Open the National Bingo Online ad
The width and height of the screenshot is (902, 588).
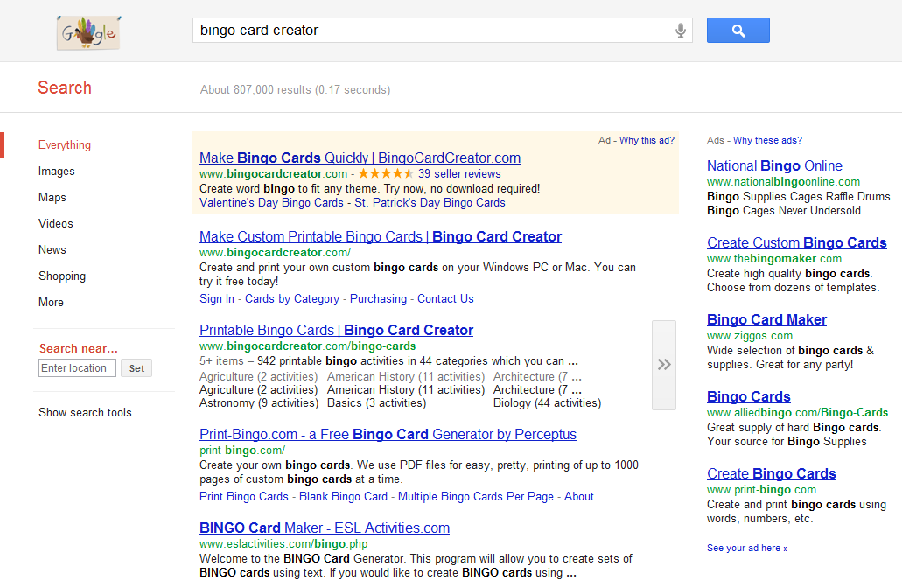click(x=774, y=165)
